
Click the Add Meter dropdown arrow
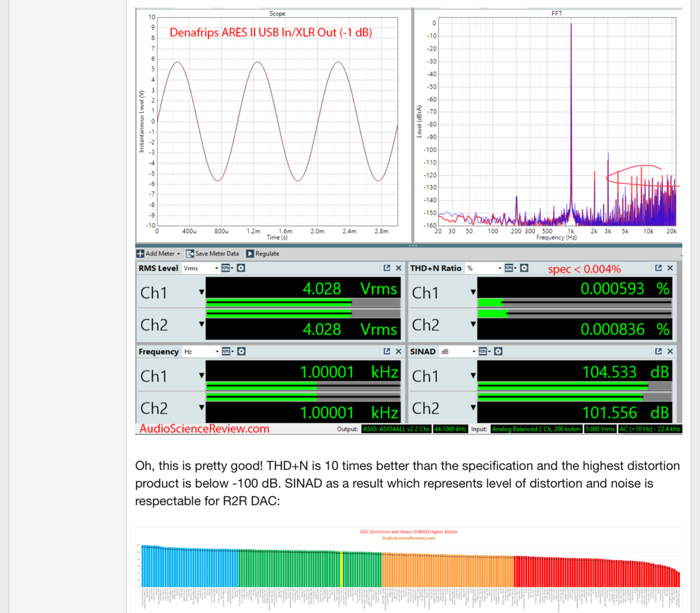coord(179,254)
